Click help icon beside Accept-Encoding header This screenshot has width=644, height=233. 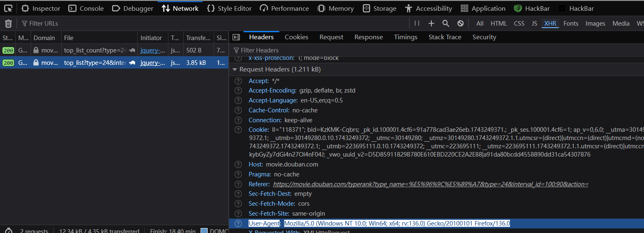tap(238, 90)
